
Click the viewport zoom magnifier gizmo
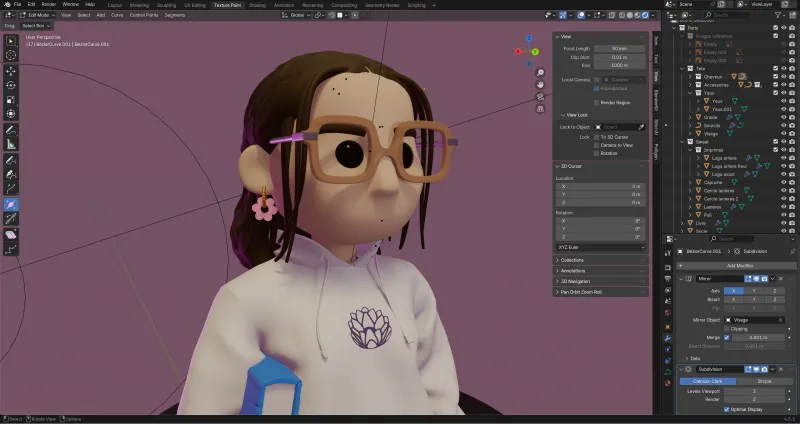point(540,73)
